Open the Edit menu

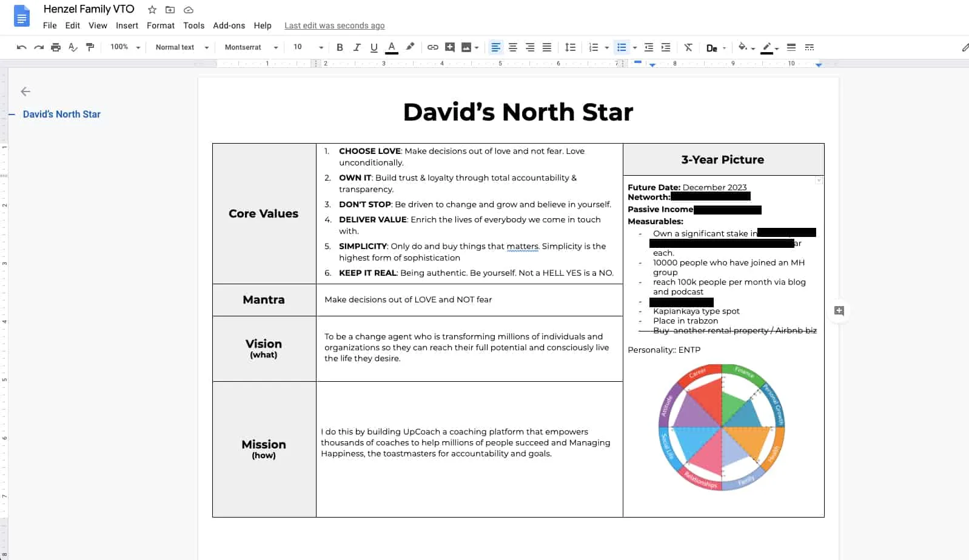pyautogui.click(x=73, y=25)
